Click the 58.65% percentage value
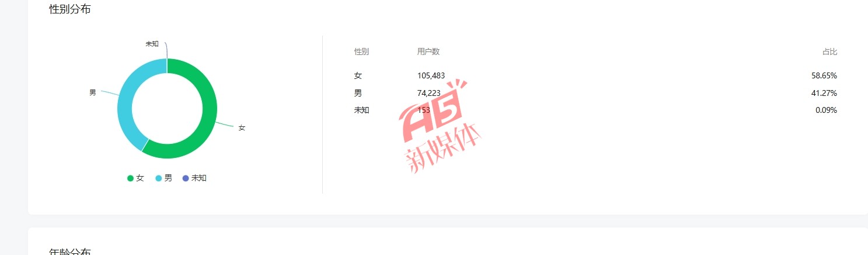Viewport: 868px width, 255px height. pos(824,75)
